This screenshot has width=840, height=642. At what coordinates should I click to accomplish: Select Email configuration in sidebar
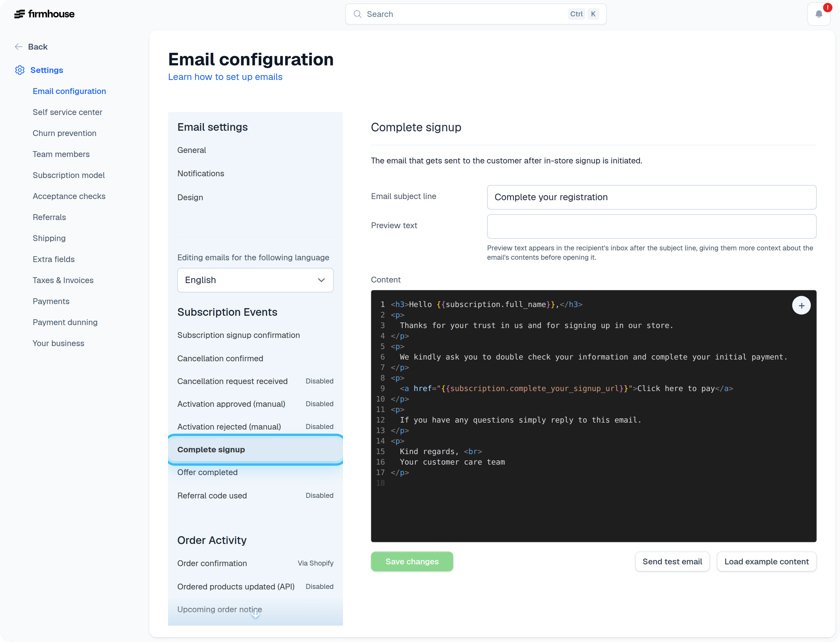[69, 91]
